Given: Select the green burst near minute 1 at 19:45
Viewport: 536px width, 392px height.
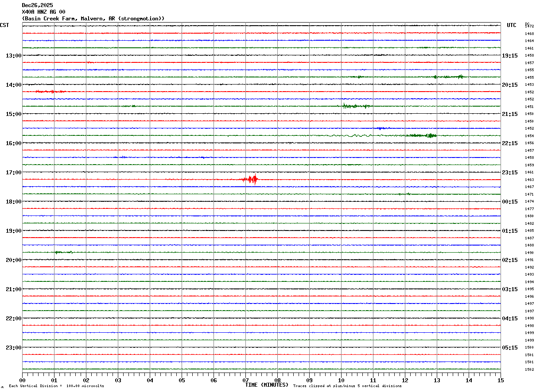Looking at the screenshot, I should pyautogui.click(x=62, y=252).
